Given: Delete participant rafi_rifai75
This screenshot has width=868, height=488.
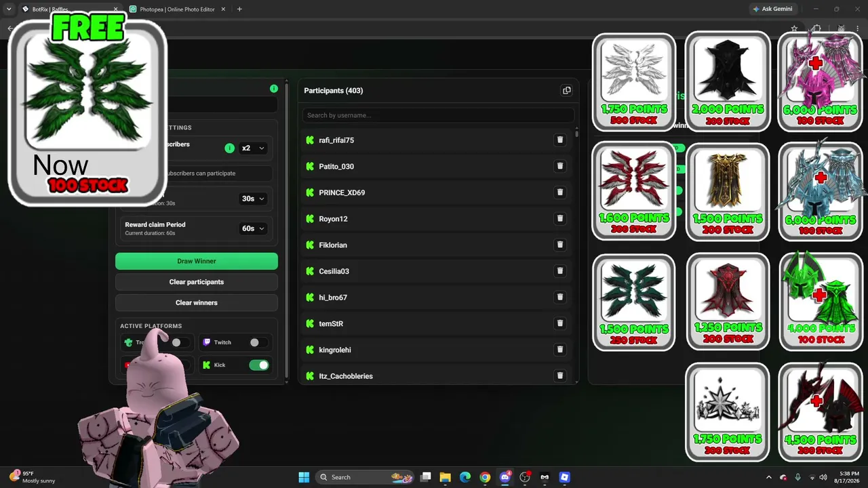Looking at the screenshot, I should [560, 140].
